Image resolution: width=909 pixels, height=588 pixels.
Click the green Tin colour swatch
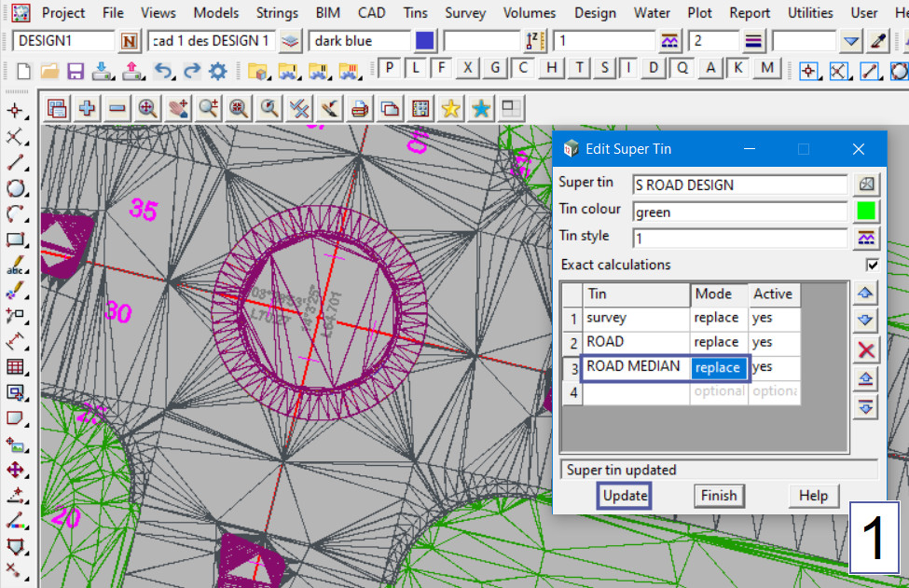click(x=866, y=212)
